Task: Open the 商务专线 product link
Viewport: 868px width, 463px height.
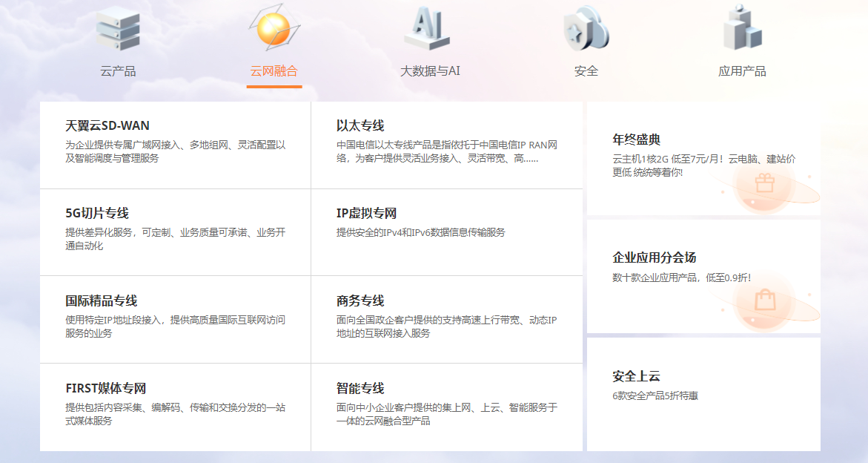Action: [x=360, y=301]
